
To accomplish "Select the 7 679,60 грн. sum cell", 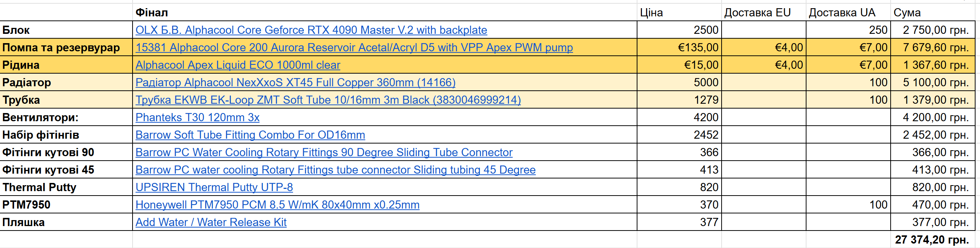I will [933, 48].
